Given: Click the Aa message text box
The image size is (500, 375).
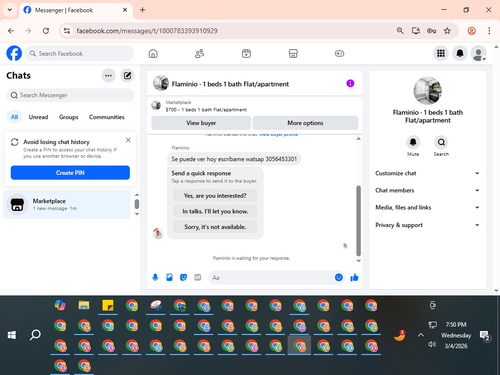Looking at the screenshot, I should [x=272, y=277].
